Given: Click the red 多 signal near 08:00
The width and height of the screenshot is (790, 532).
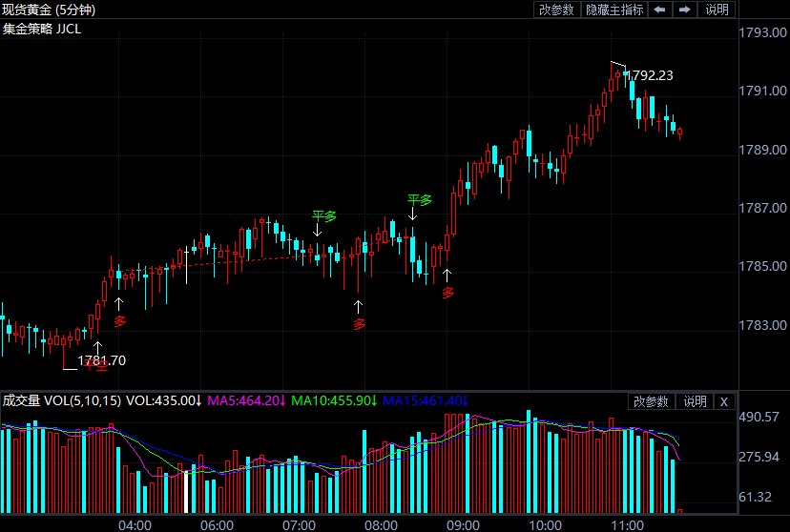Looking at the screenshot, I should click(x=359, y=324).
